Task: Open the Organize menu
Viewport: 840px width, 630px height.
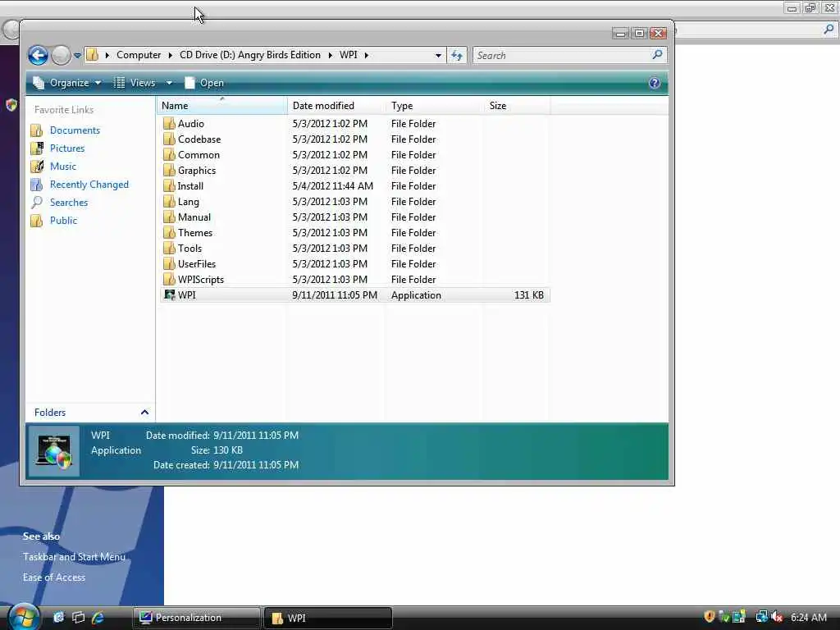Action: (67, 83)
